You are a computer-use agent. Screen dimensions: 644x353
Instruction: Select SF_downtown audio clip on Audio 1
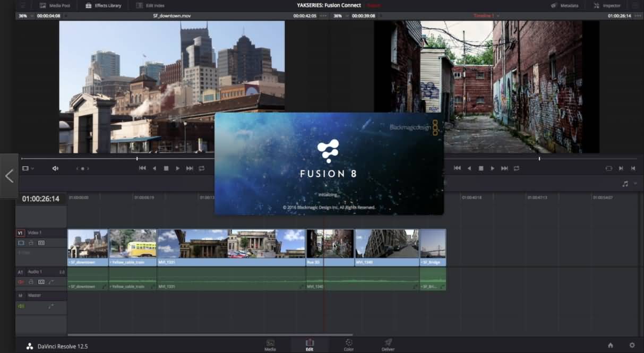click(88, 279)
